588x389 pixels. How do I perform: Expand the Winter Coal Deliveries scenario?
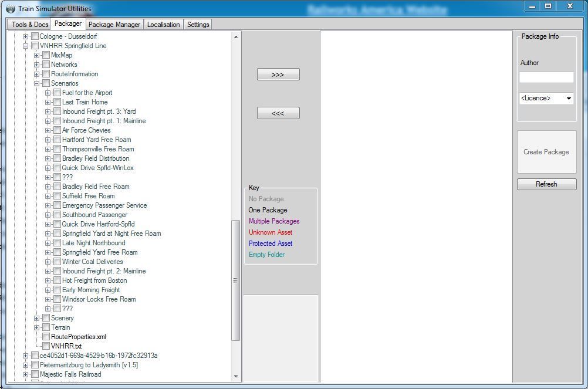[48, 262]
